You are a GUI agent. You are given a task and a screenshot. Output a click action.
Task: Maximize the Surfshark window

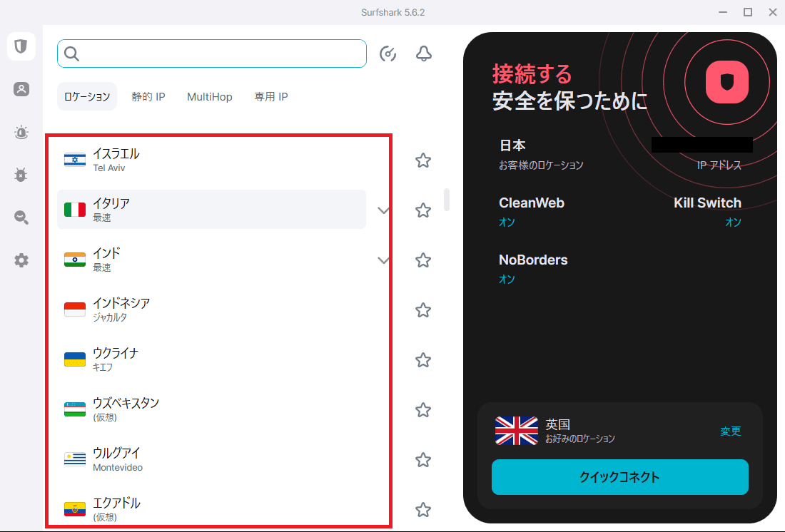click(x=748, y=12)
